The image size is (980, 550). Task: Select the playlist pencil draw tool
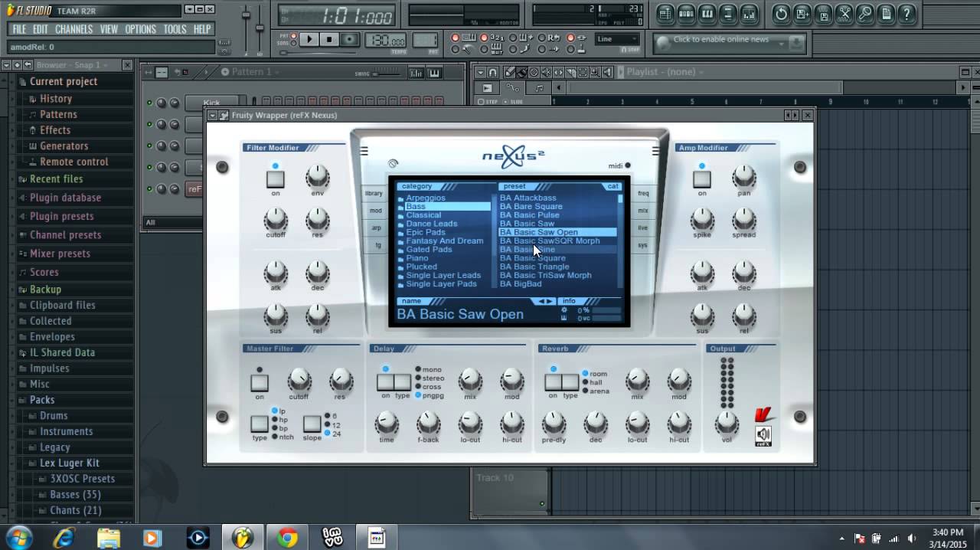pyautogui.click(x=511, y=73)
